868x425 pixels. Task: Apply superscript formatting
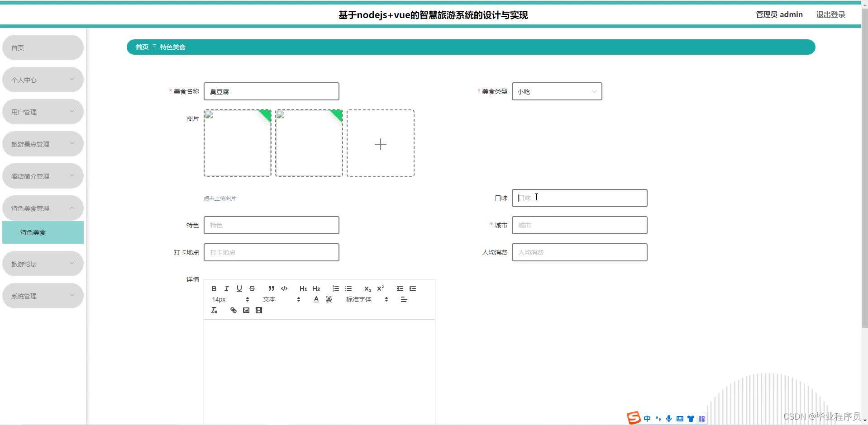click(x=380, y=288)
